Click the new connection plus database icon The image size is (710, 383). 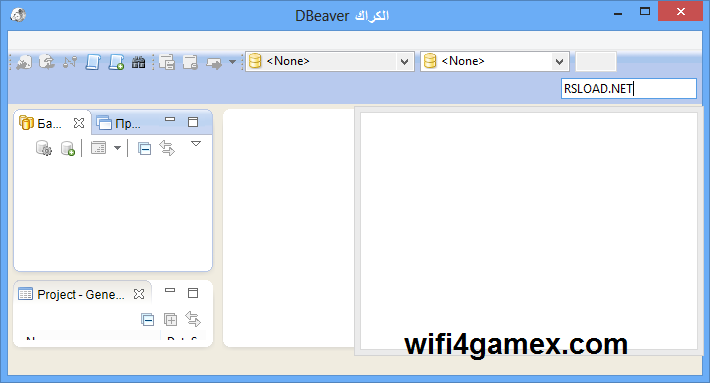(67, 148)
